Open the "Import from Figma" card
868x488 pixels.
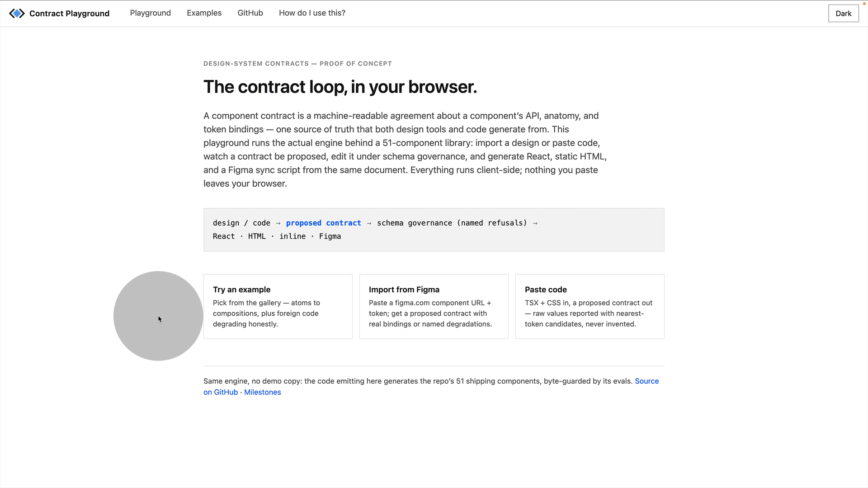coord(434,306)
